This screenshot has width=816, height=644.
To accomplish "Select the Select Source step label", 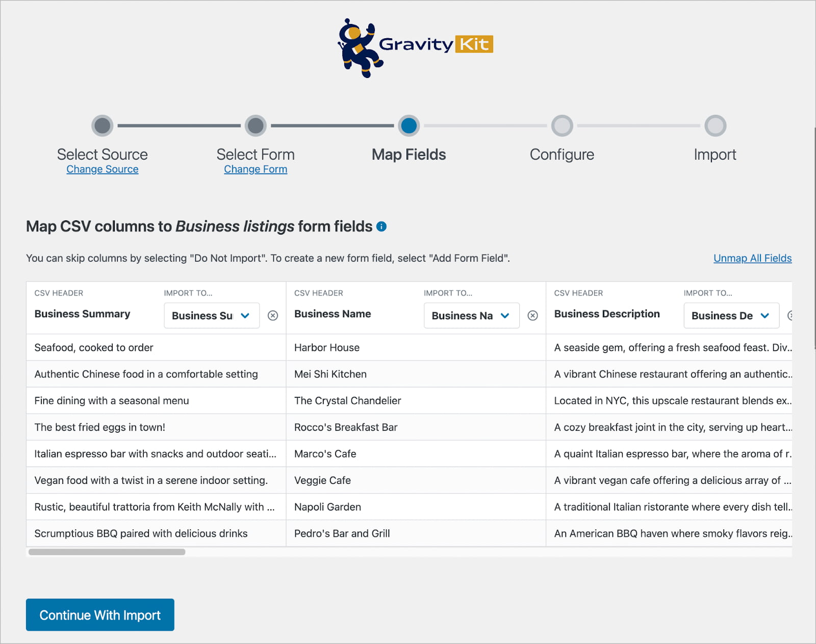I will (103, 154).
